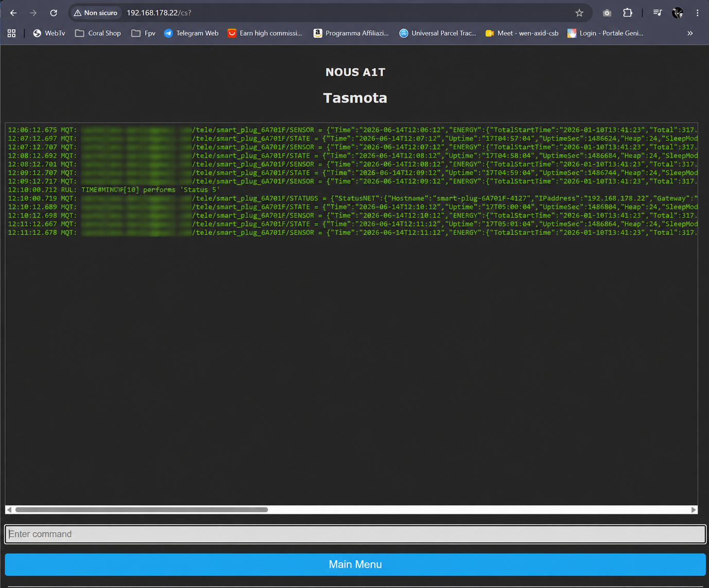709x588 pixels.
Task: Click the 12:11:12.667 STATE log line
Action: 353,224
